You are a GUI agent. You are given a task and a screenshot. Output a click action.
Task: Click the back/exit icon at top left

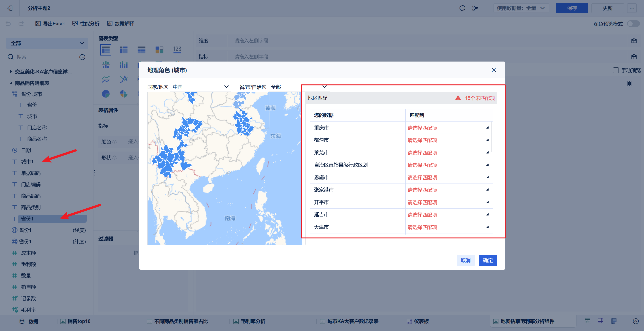point(10,8)
